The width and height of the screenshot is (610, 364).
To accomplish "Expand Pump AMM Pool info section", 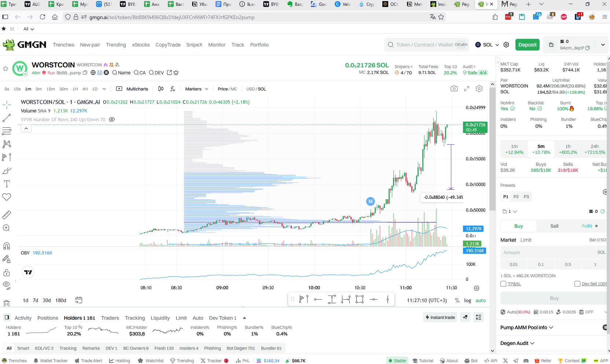I will 527,327.
